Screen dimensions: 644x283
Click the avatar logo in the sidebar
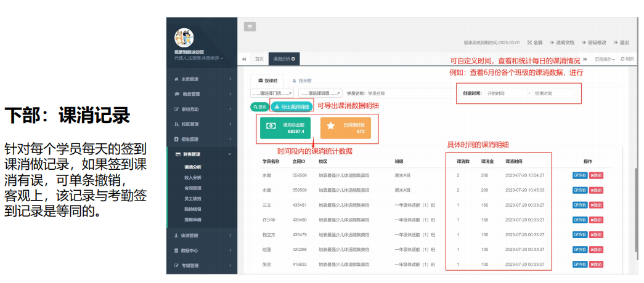pos(184,38)
